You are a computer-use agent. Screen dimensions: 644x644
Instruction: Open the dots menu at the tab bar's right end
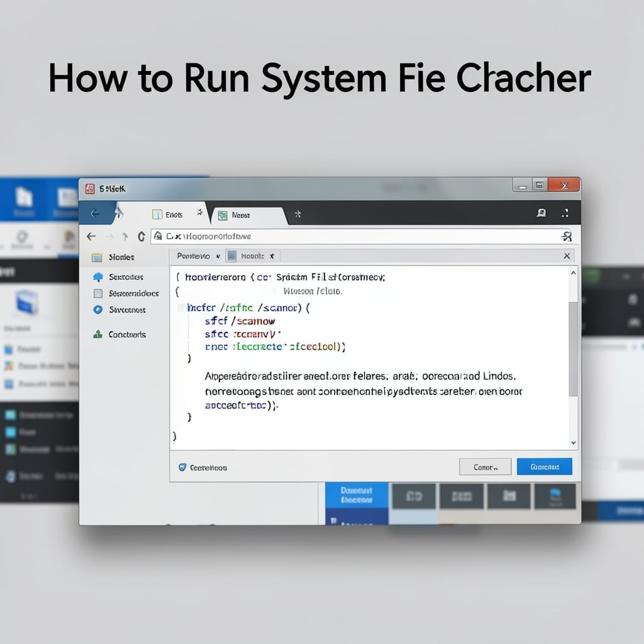coord(565,213)
